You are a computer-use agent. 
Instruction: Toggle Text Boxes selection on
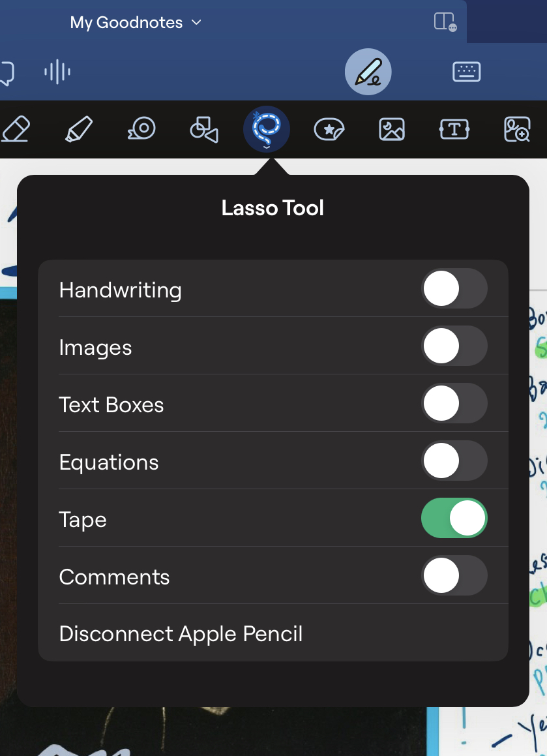click(454, 404)
